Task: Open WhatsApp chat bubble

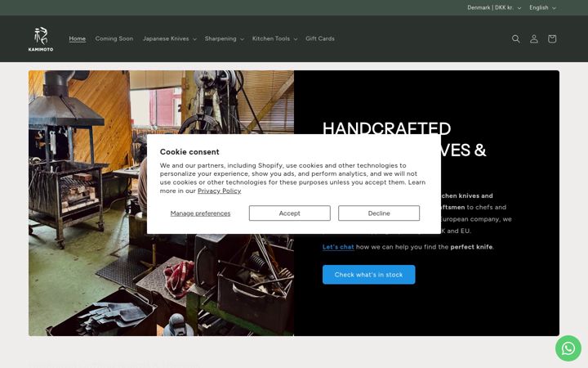Action: [568, 348]
